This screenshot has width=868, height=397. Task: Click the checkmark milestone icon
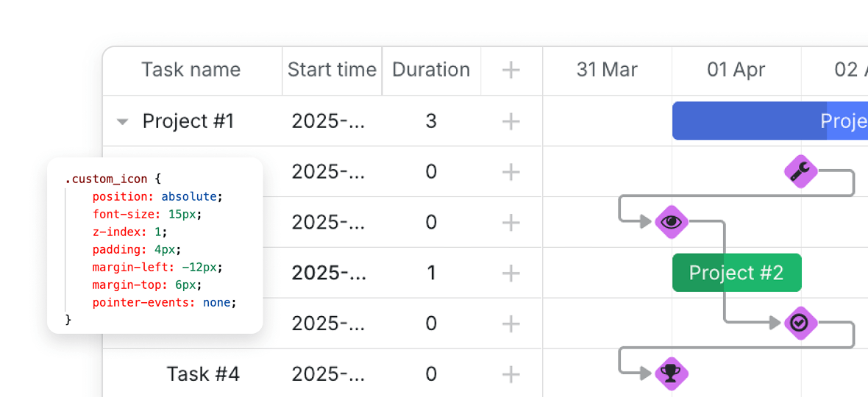pyautogui.click(x=800, y=323)
